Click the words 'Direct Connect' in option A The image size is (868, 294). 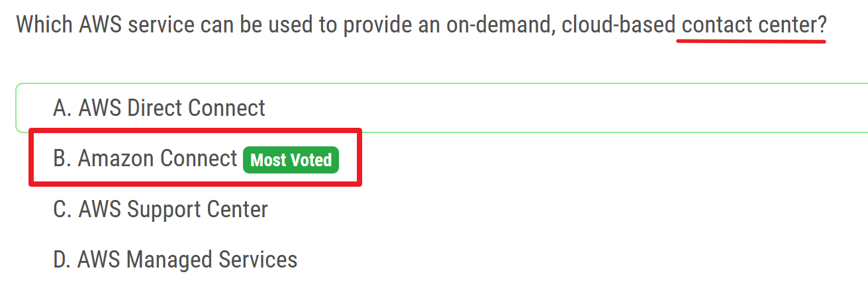click(196, 108)
